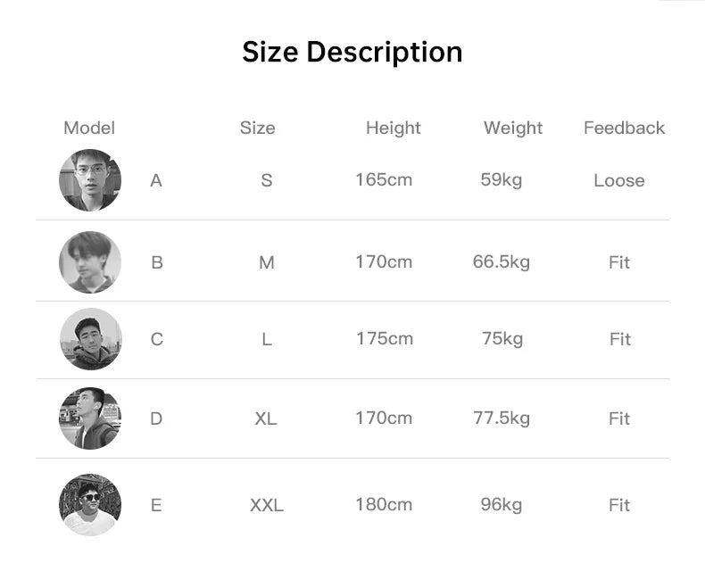Select the Size column header
Viewport: 705px width, 588px height.
(257, 128)
